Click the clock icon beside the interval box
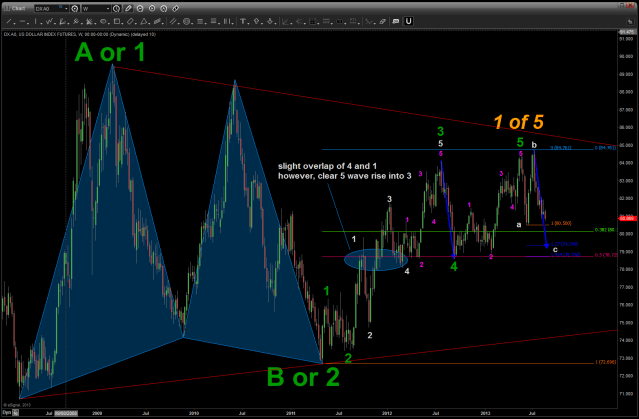The image size is (639, 419). tap(116, 8)
